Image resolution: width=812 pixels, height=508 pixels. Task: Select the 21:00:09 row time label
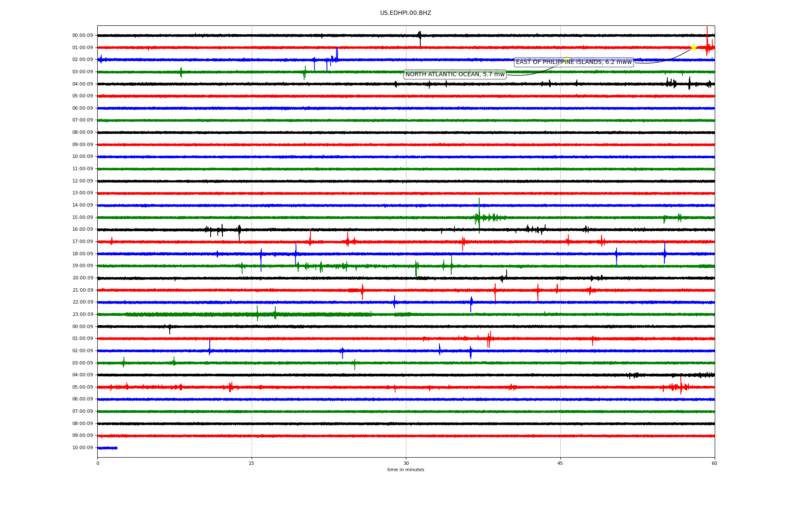point(82,290)
